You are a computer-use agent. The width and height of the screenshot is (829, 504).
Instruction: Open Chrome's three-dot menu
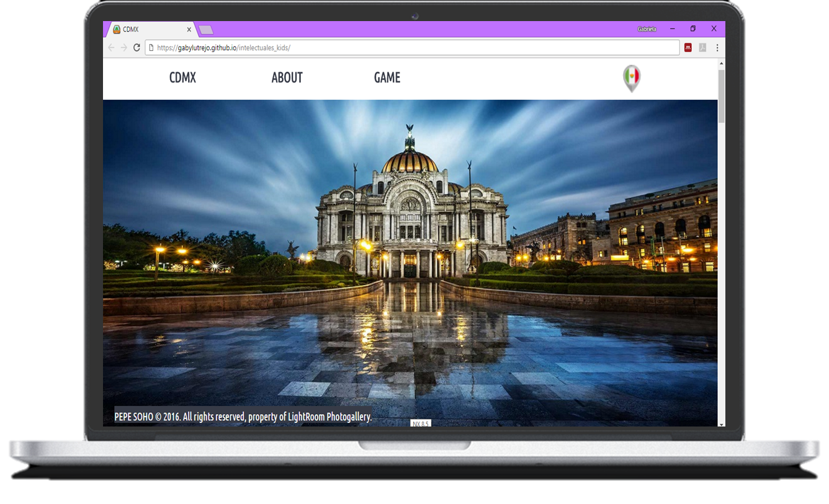[717, 48]
